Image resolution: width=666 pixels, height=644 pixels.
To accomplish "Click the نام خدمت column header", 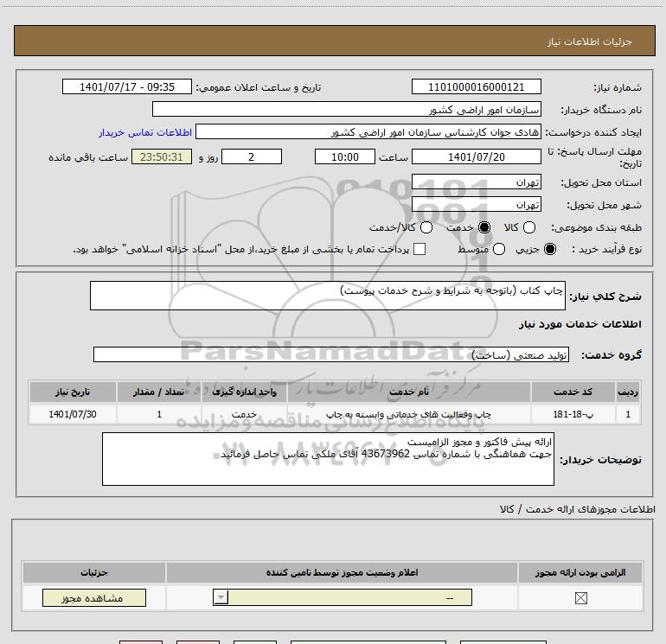I will click(x=408, y=392).
